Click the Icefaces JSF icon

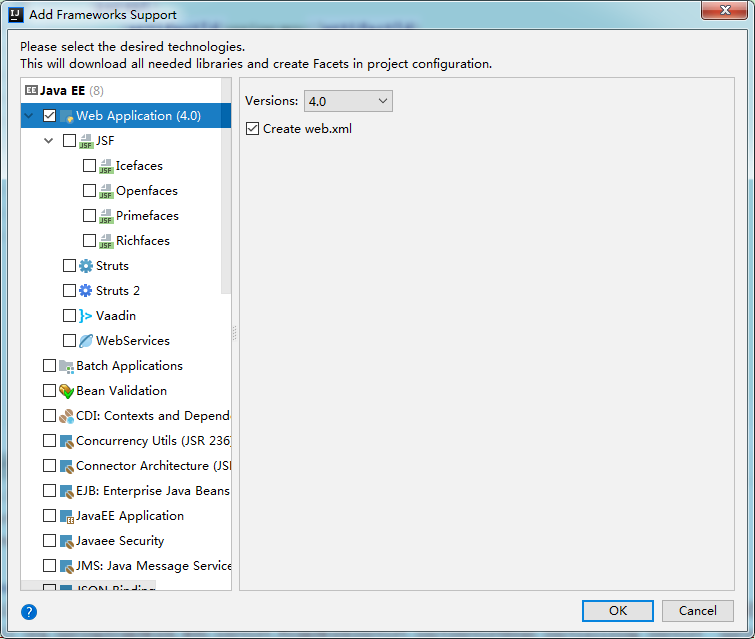click(x=106, y=166)
